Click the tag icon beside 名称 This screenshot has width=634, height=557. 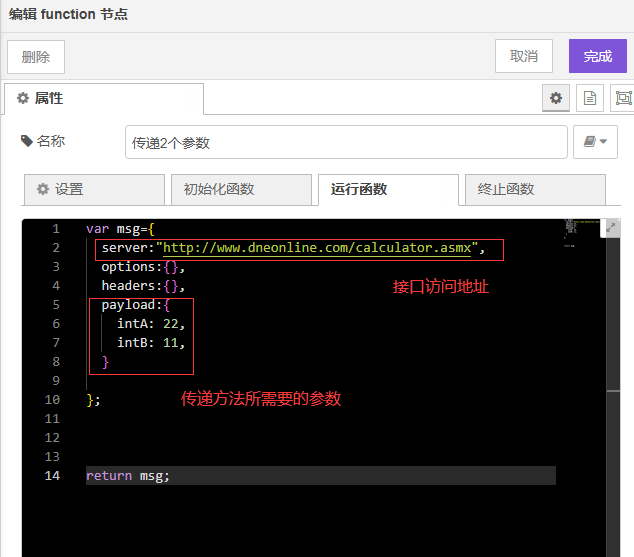pyautogui.click(x=26, y=142)
